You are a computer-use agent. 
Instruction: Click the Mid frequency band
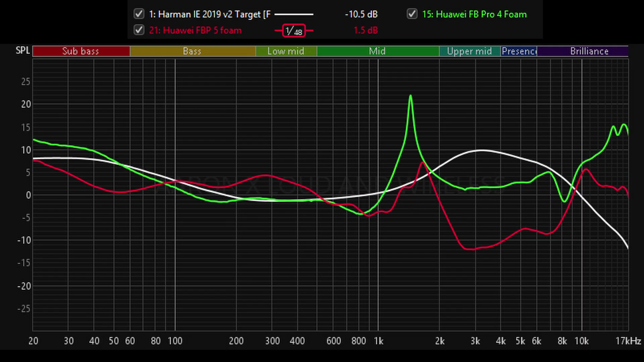(x=378, y=51)
